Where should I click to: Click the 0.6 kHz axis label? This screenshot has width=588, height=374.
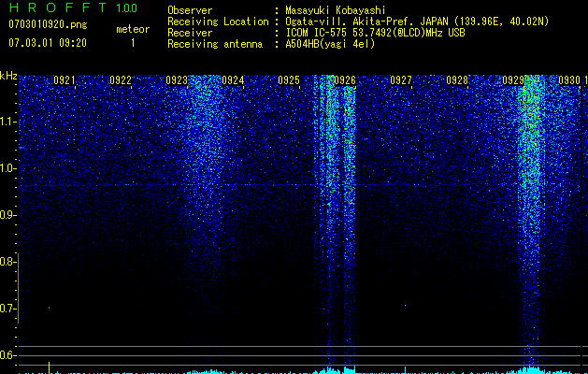[7, 355]
